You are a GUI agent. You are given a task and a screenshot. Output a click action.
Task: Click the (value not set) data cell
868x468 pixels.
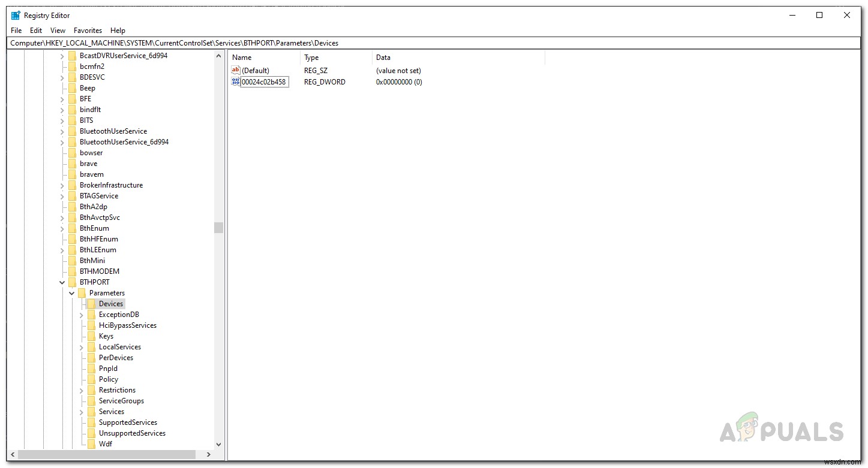click(398, 71)
